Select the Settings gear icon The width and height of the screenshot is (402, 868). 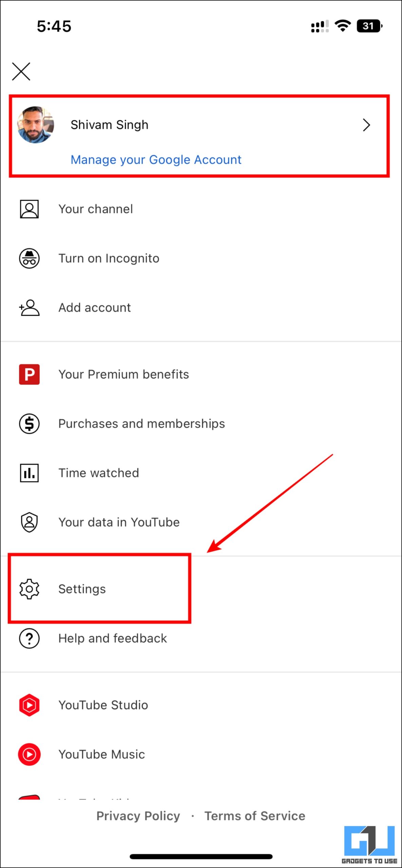[29, 589]
